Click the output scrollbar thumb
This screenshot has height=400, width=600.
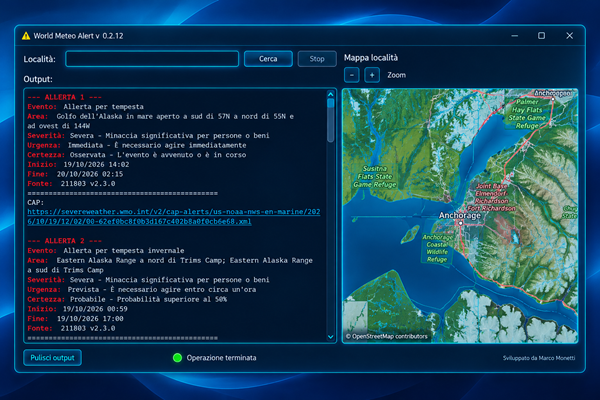coord(331,120)
